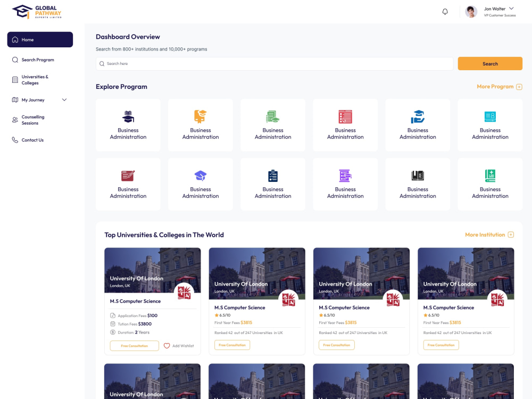Click 'Top Universities & Colleges in The World' heading
Viewport: 532px width, 399px height.
pos(164,235)
